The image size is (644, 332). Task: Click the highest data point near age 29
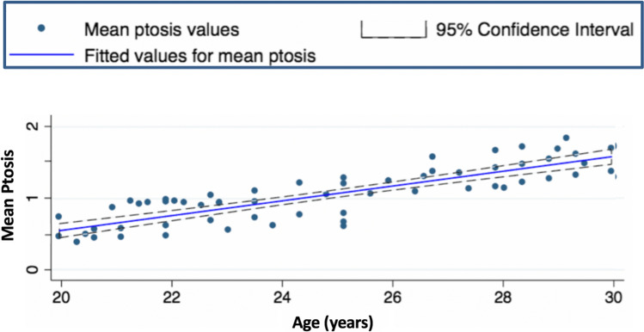click(566, 138)
